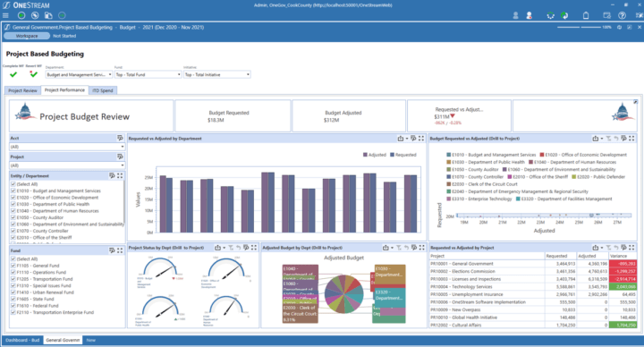Viewport: 644px width, 347px height.
Task: Expand the Acct (All) combo box
Action: pos(67,147)
